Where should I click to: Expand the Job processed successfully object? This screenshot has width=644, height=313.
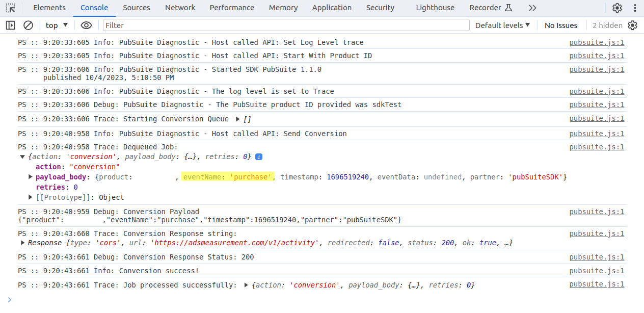click(247, 285)
